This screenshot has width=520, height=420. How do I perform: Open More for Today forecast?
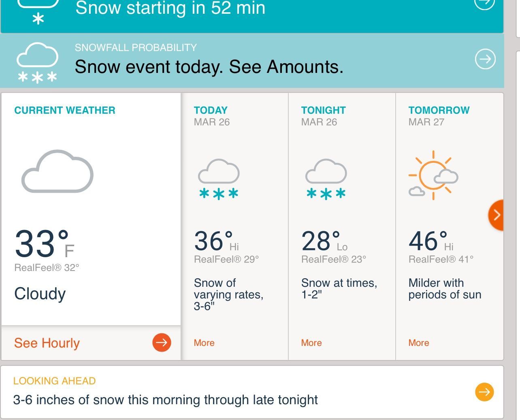click(x=204, y=343)
